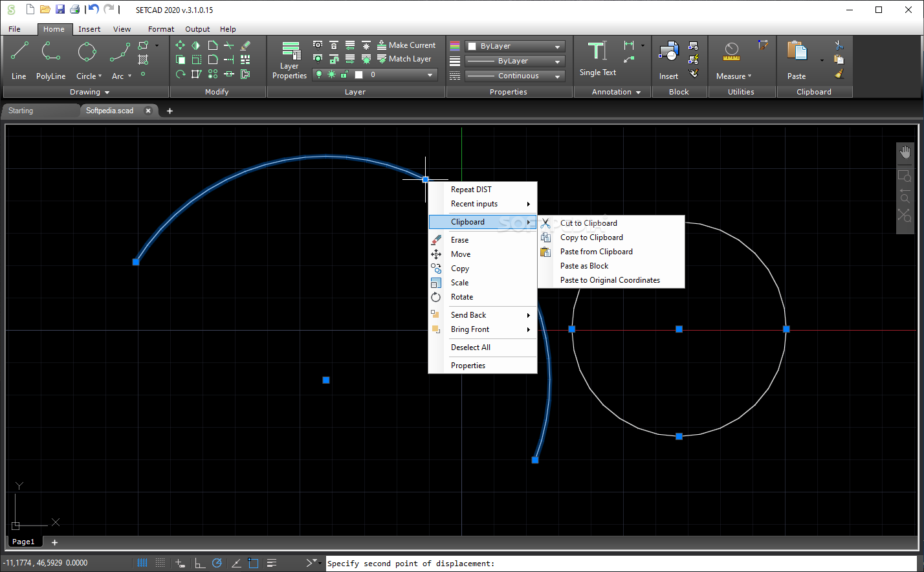Add a new document tab with the plus button
This screenshot has height=572, width=924.
[x=170, y=111]
